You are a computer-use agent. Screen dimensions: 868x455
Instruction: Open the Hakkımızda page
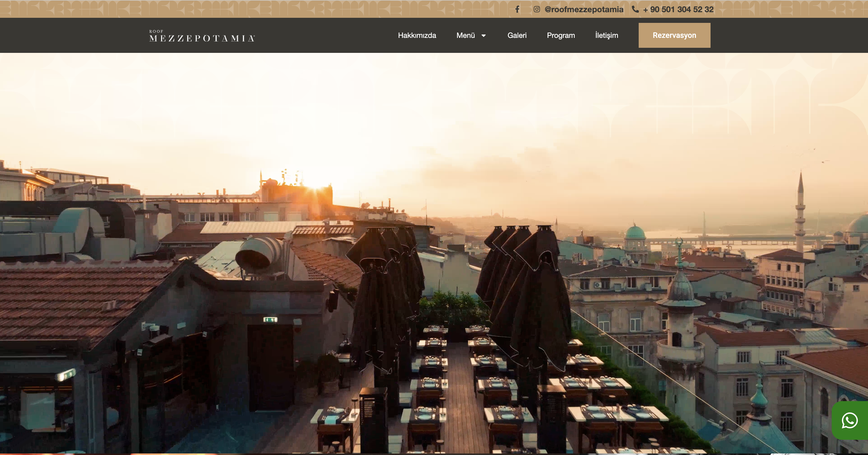[x=417, y=35]
